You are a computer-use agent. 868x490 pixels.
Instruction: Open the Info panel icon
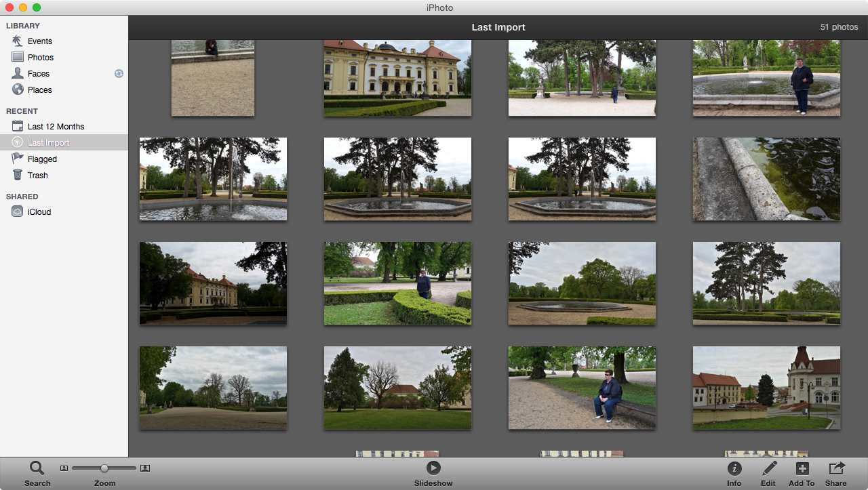734,468
